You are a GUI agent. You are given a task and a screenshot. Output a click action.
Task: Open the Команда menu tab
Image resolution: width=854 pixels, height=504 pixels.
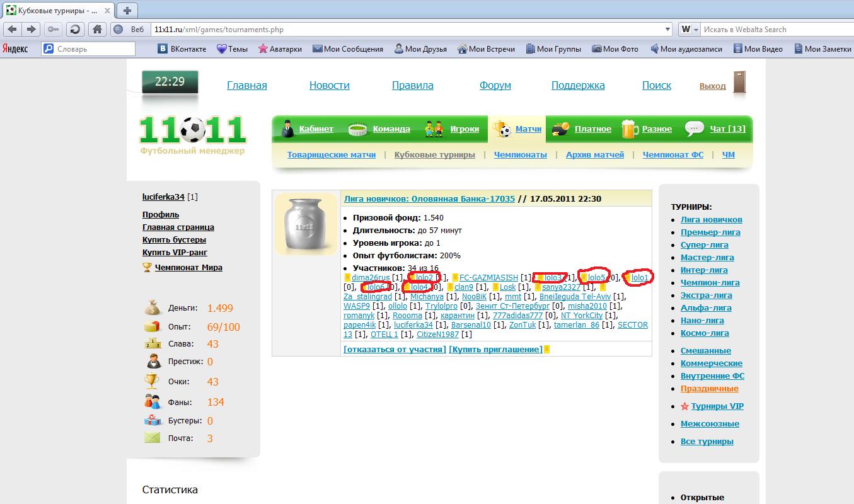[x=391, y=129]
